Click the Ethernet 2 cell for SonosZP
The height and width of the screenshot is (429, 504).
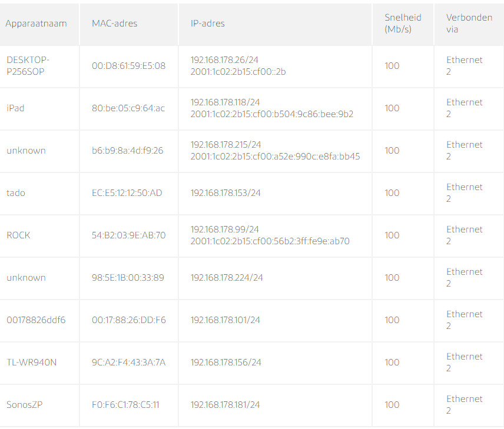[x=464, y=404]
